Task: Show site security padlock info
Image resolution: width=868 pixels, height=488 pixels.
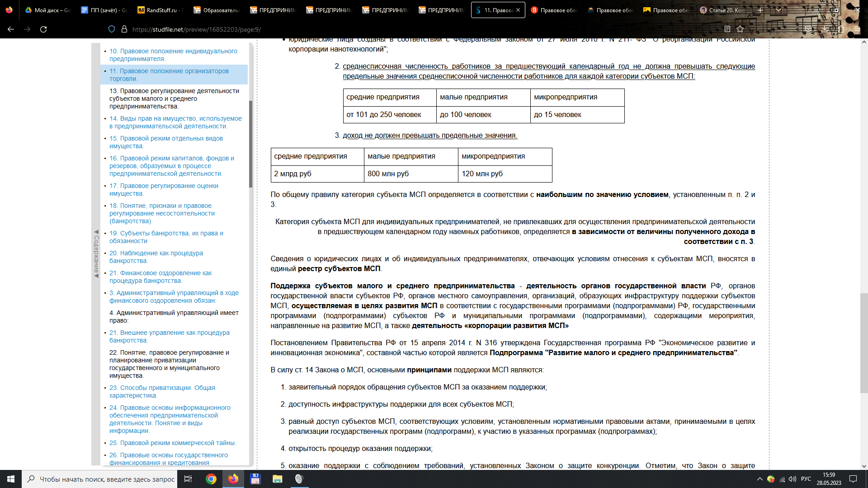Action: point(124,29)
